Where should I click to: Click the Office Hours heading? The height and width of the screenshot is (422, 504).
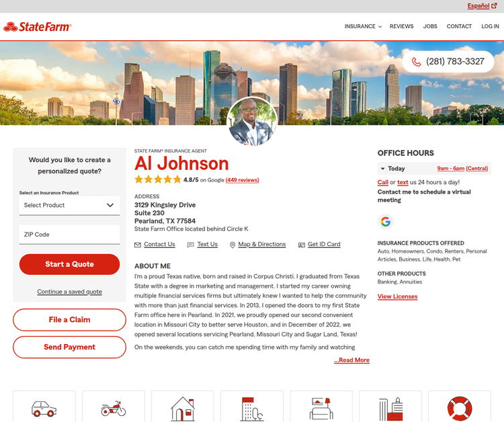coord(406,153)
